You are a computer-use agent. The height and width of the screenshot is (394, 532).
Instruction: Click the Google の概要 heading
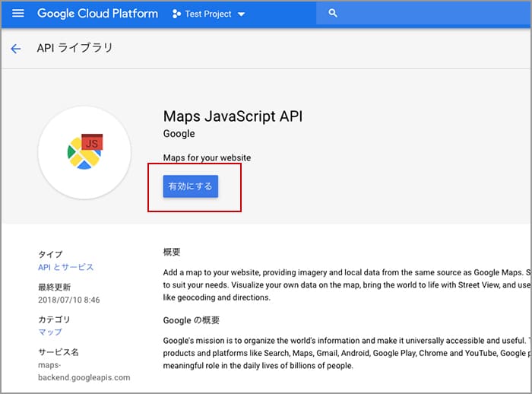coord(192,320)
